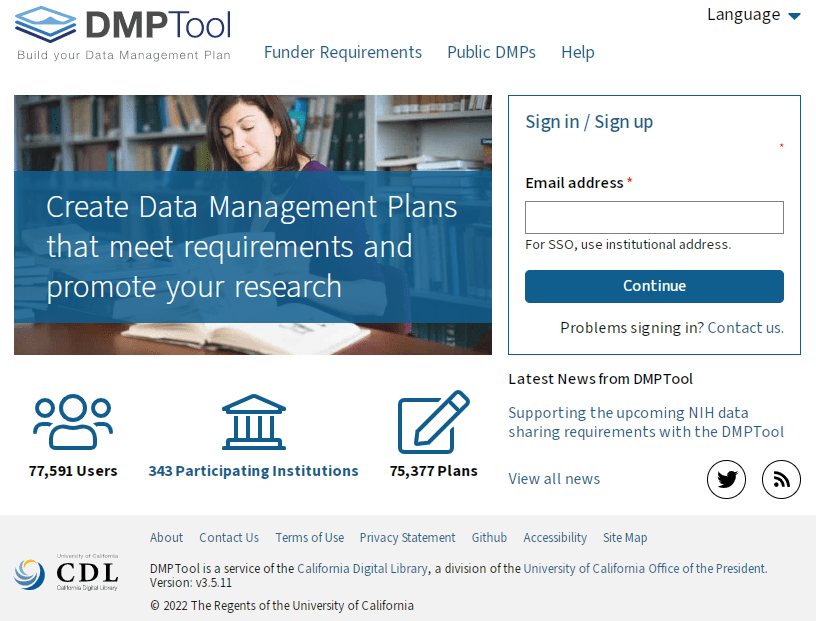
Task: Click the Users group icon
Action: pyautogui.click(x=73, y=422)
